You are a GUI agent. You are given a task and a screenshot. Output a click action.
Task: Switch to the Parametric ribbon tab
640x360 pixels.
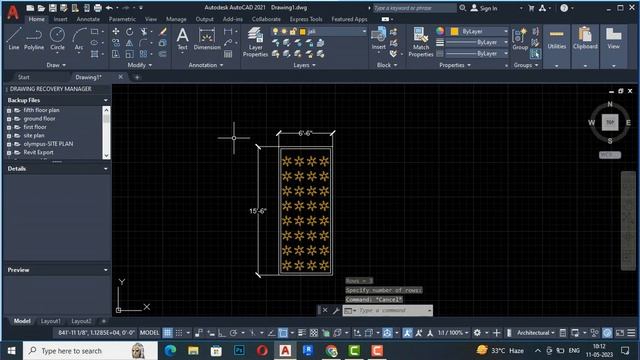click(122, 19)
